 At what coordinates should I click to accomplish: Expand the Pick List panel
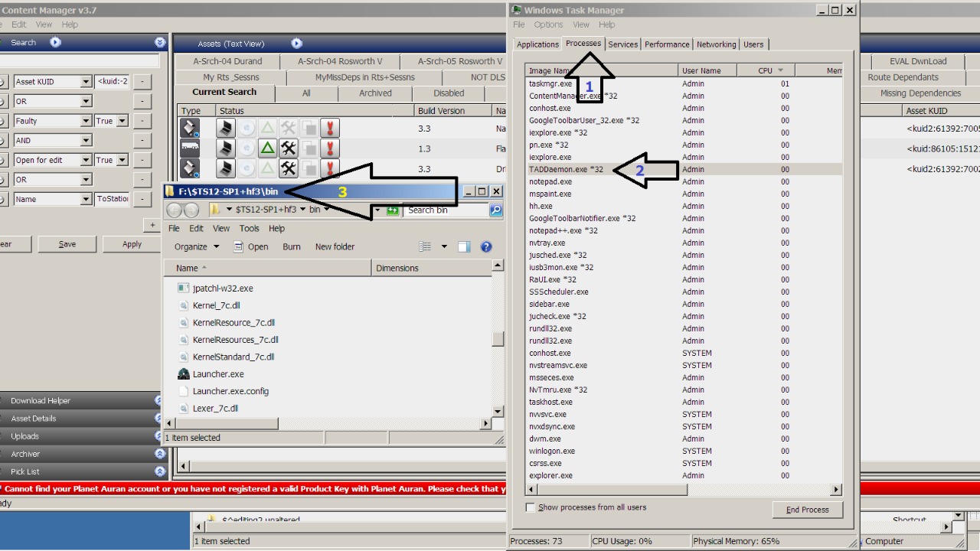click(x=159, y=471)
